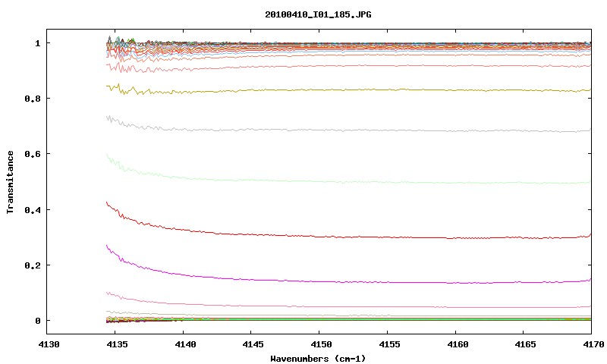Click the Wavenumbers (cm-1) x-axis label

tap(318, 359)
